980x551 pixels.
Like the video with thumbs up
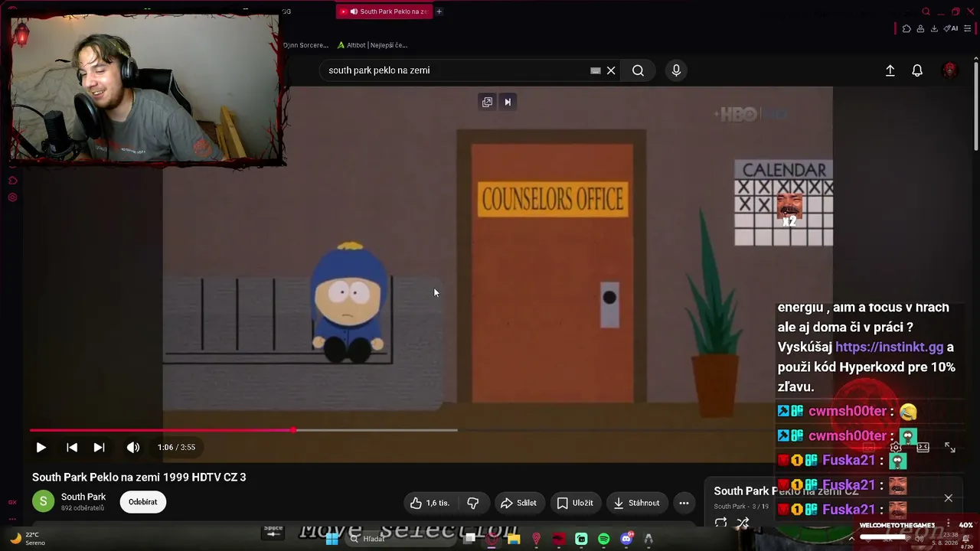[x=430, y=503]
